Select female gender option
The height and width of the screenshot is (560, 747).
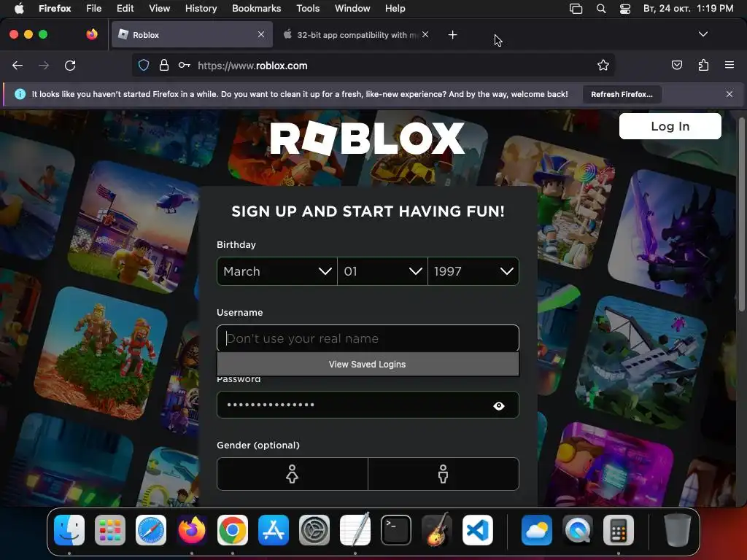[292, 474]
